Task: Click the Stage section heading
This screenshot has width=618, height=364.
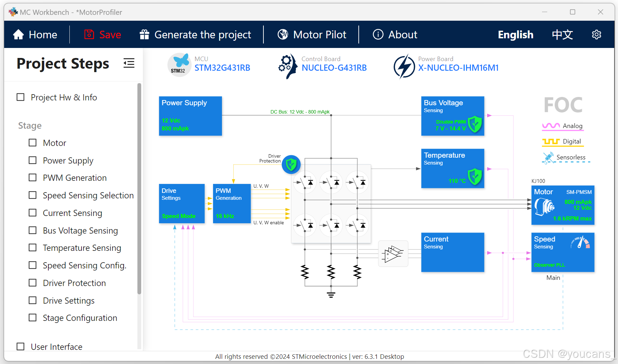Action: point(30,126)
